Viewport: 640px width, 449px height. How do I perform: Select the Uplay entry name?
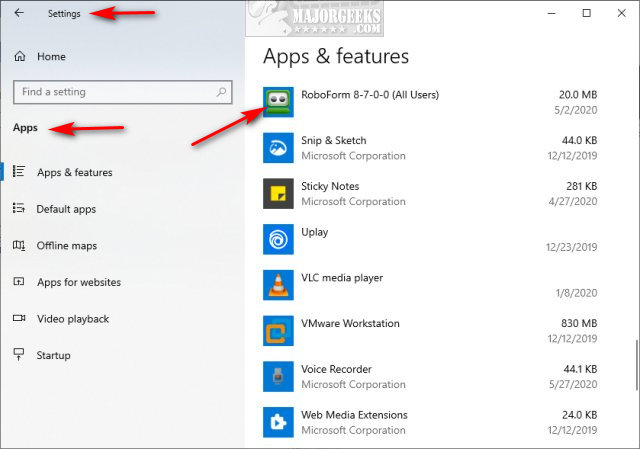point(314,232)
